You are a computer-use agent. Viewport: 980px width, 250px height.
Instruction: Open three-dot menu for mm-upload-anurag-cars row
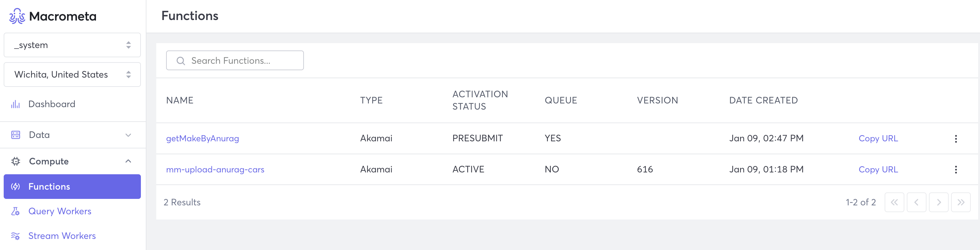955,169
